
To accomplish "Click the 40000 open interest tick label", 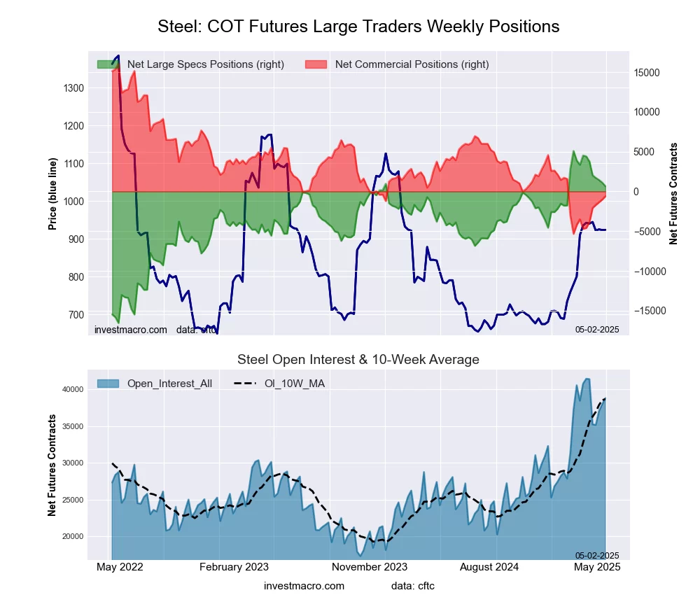I will pyautogui.click(x=72, y=390).
